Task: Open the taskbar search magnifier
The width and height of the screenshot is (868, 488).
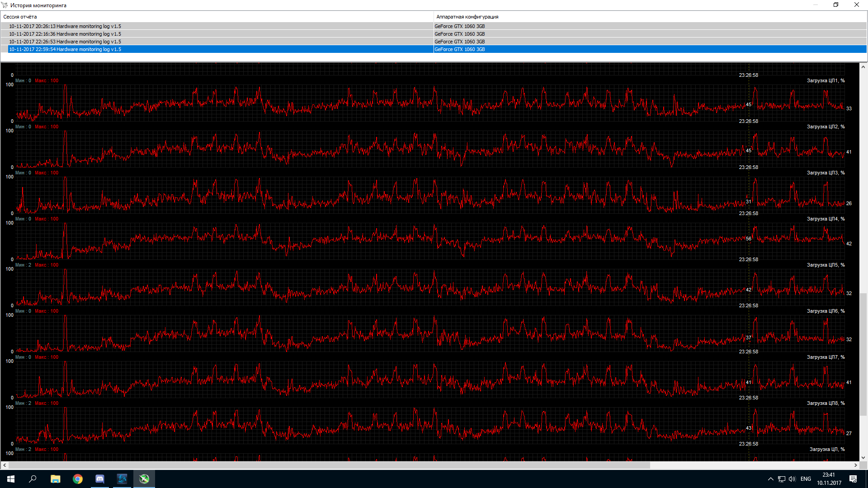Action: point(33,479)
